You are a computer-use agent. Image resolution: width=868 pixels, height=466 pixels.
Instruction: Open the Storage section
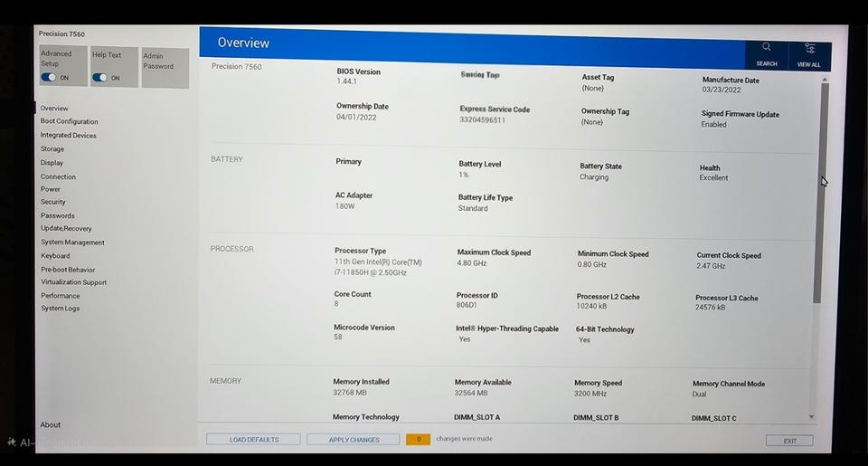52,149
